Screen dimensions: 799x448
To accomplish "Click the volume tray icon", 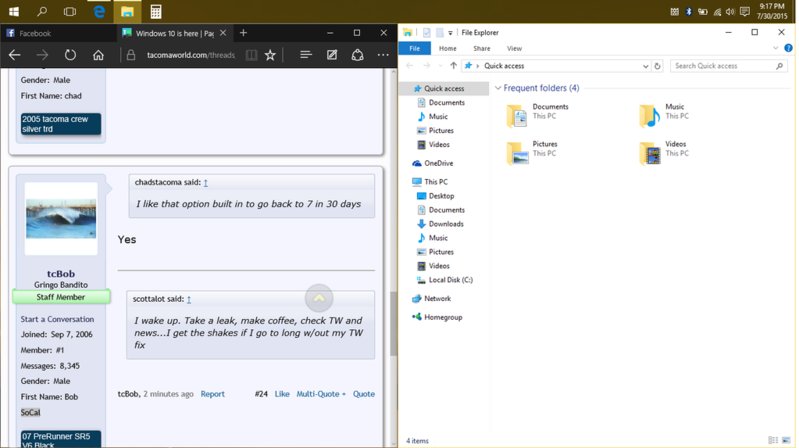I will click(x=730, y=12).
